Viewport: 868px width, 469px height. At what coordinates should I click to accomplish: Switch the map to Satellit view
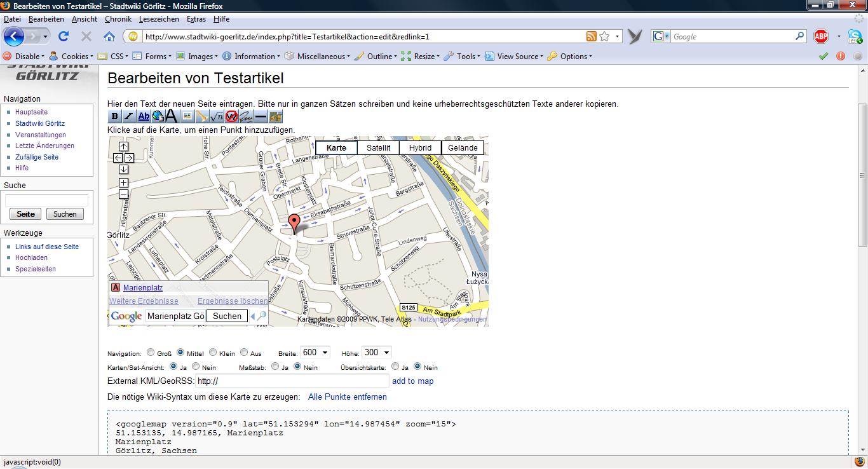click(x=379, y=148)
